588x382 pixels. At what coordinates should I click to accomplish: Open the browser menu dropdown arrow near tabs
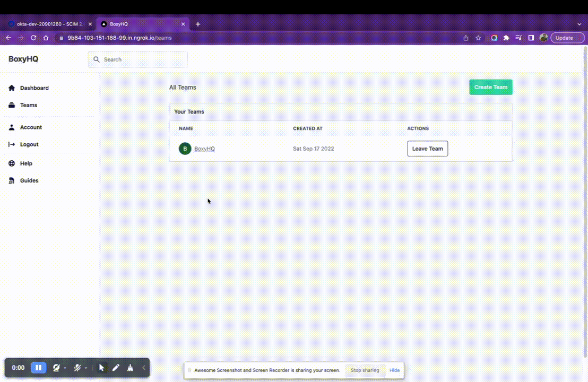[579, 24]
